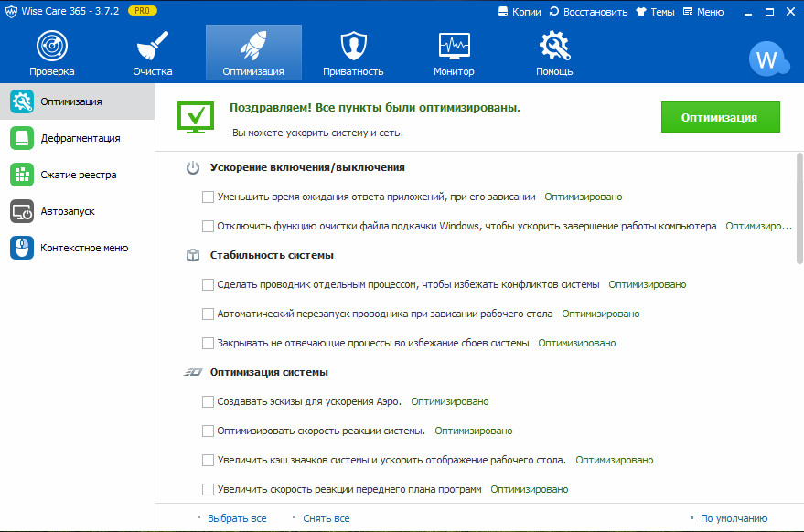The image size is (804, 532).
Task: Click the Выбрать все link
Action: [237, 518]
